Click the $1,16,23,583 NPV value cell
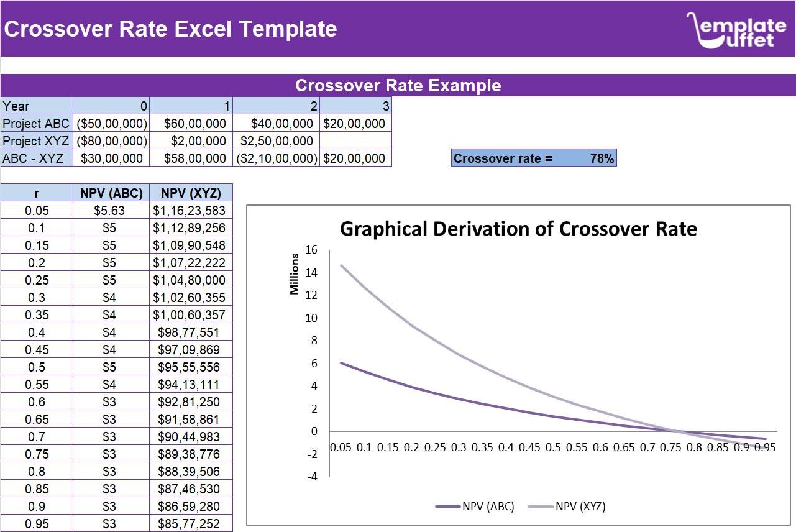This screenshot has height=532, width=796. [x=190, y=211]
